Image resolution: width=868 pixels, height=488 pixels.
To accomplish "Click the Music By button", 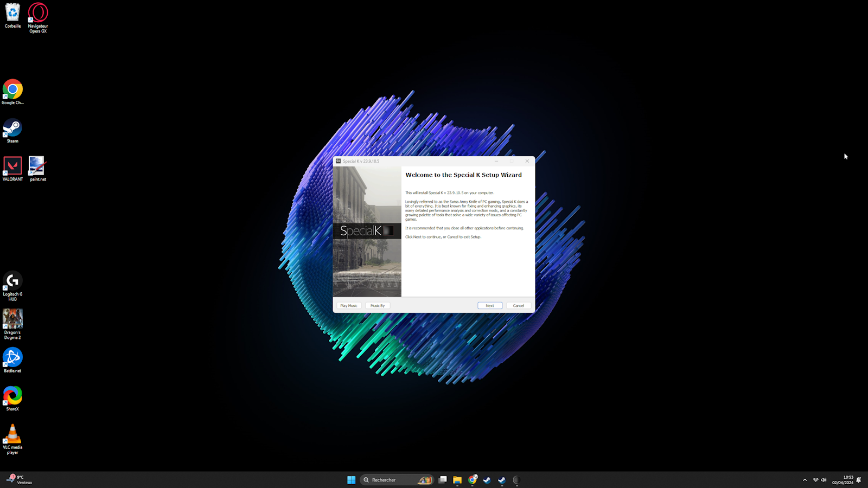I will point(378,305).
